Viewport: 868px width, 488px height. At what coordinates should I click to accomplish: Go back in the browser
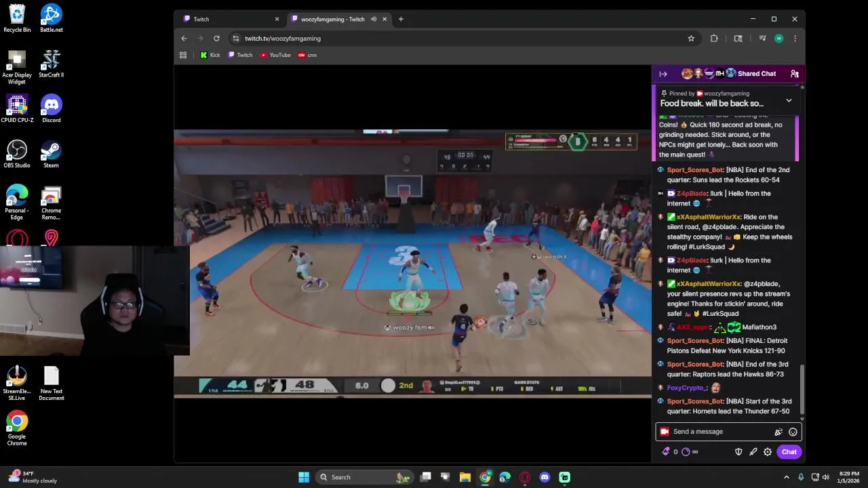[x=184, y=39]
